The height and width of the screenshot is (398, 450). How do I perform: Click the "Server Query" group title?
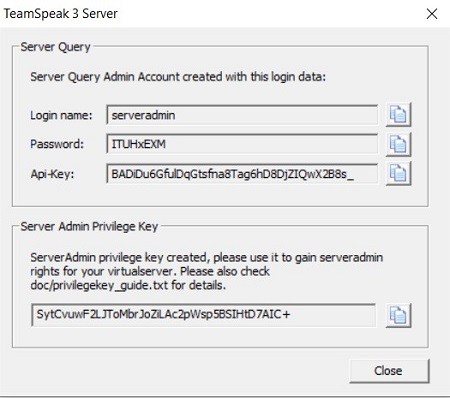point(55,47)
